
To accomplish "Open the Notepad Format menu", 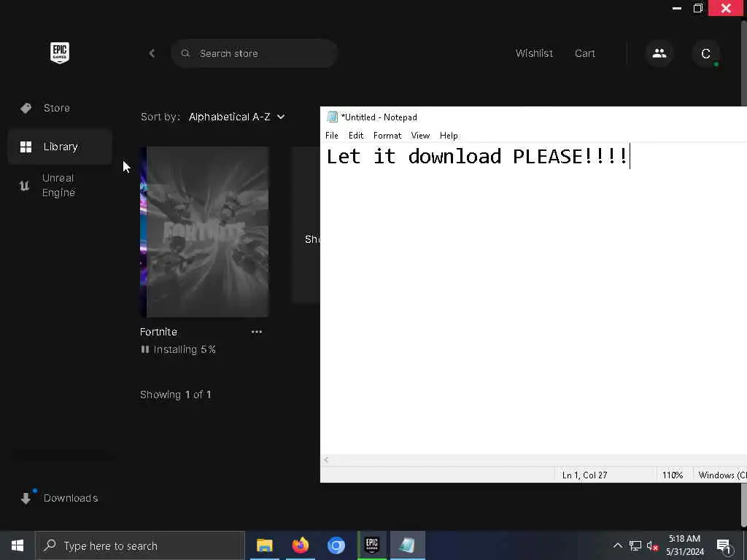I will point(387,136).
